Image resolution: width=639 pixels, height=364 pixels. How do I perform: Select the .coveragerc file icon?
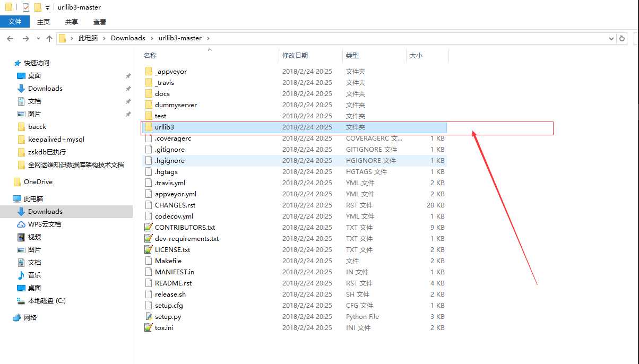[149, 138]
